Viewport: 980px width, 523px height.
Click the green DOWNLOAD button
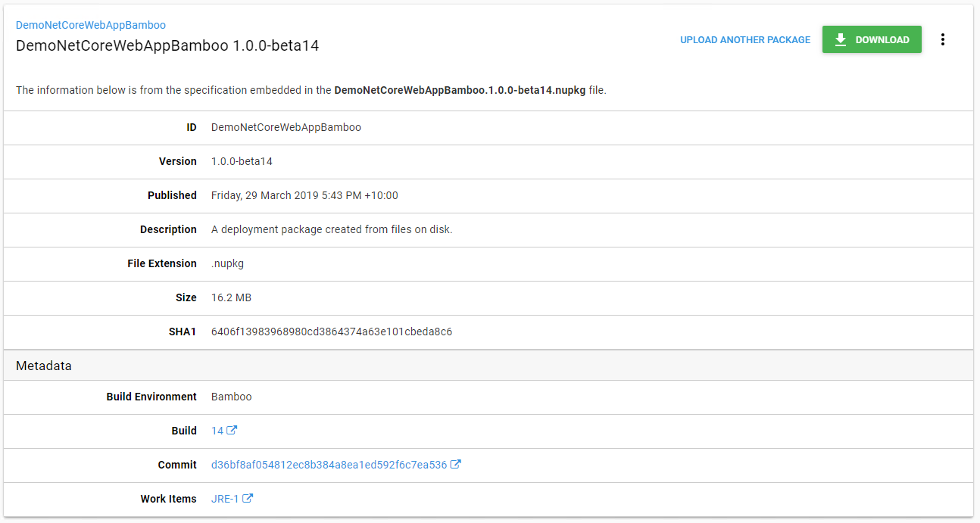pos(872,39)
